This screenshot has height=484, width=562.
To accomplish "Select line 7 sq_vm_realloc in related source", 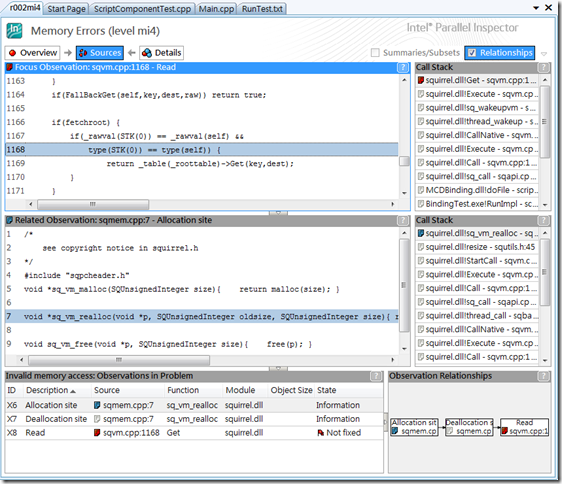I will [202, 317].
